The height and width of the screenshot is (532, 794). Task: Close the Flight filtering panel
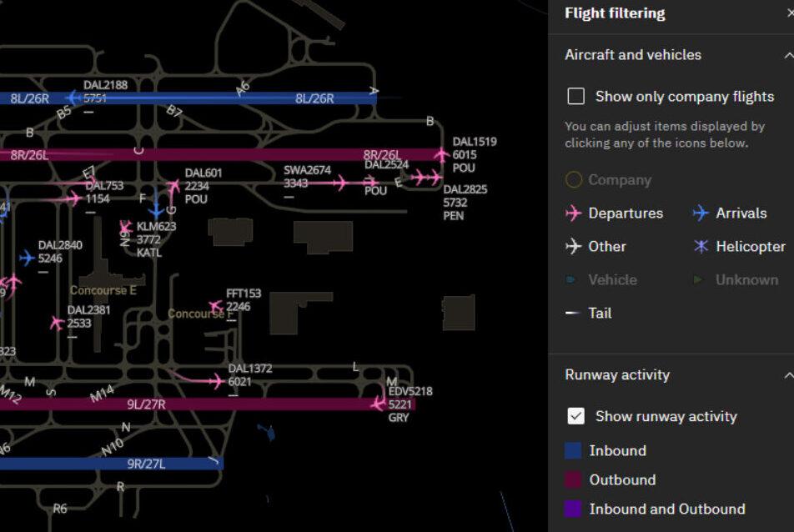791,13
